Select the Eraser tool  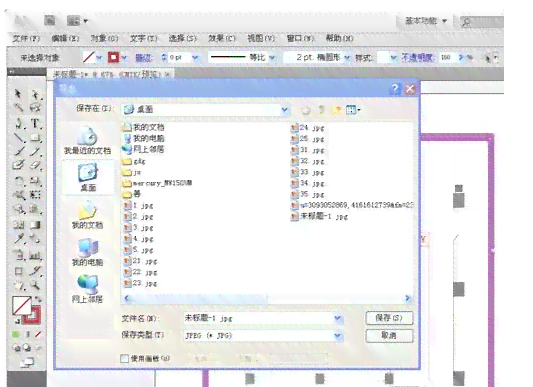coord(35,166)
